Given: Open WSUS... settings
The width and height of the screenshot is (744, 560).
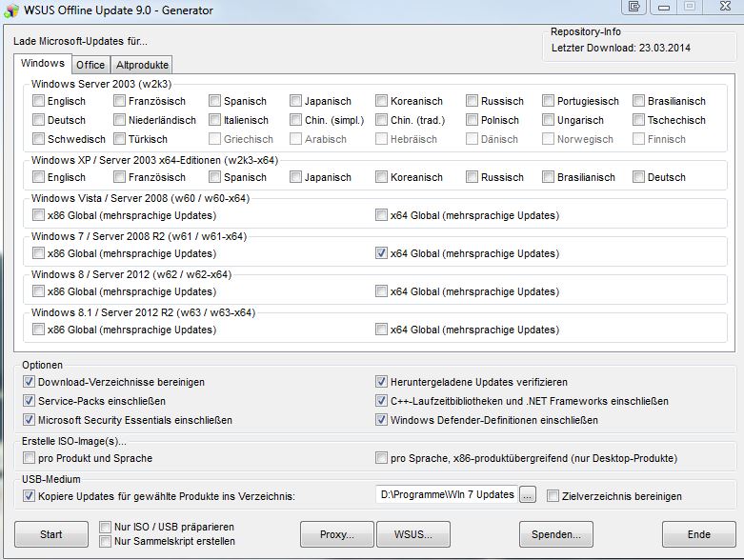Looking at the screenshot, I should tap(413, 534).
